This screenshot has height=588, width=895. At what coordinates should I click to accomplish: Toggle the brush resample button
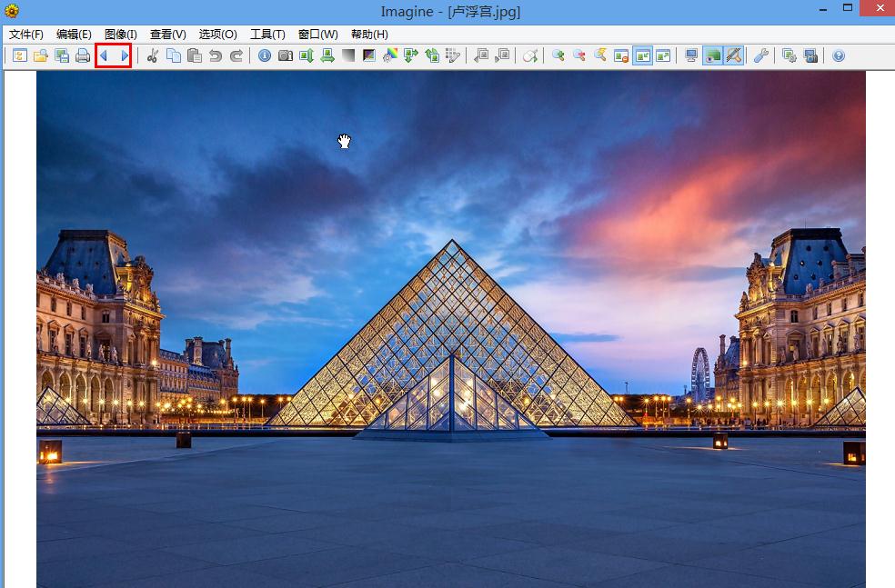tap(734, 55)
